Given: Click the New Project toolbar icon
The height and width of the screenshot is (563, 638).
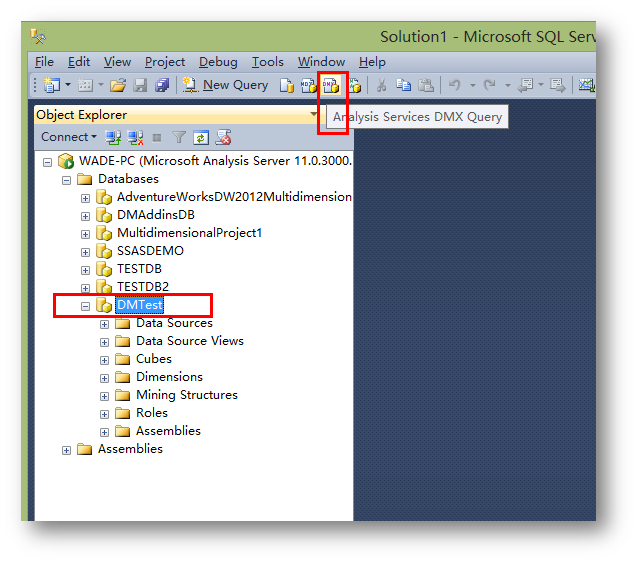Looking at the screenshot, I should pyautogui.click(x=52, y=85).
